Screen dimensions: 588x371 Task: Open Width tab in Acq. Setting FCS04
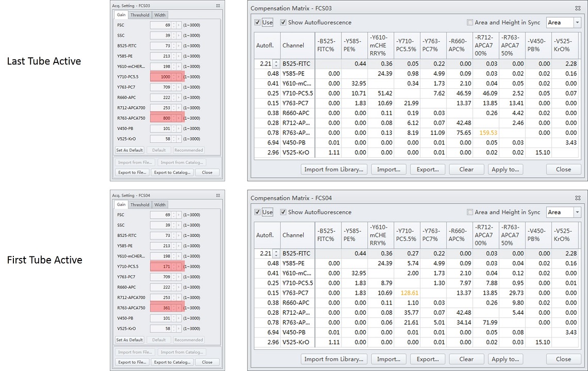(x=160, y=205)
